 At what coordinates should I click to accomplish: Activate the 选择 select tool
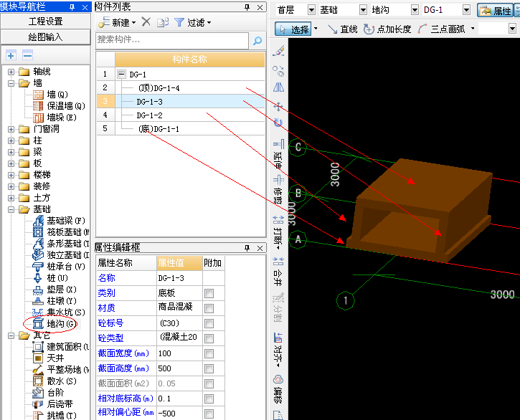(x=293, y=29)
